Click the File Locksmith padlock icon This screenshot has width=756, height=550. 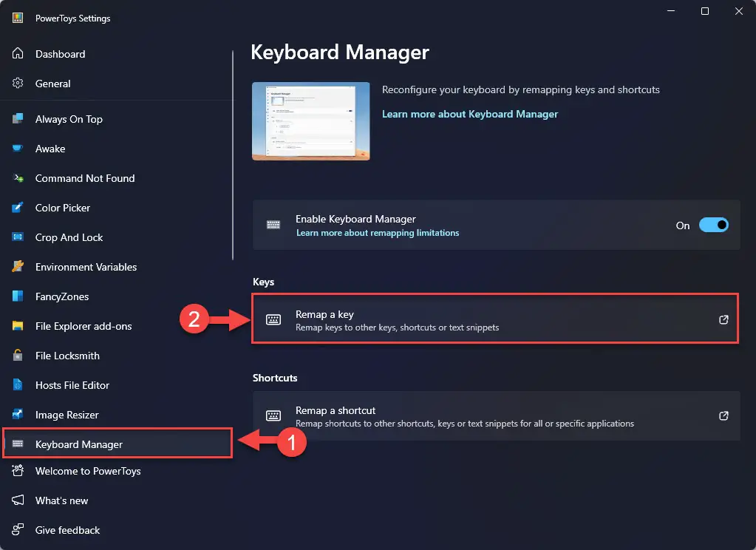pyautogui.click(x=18, y=355)
